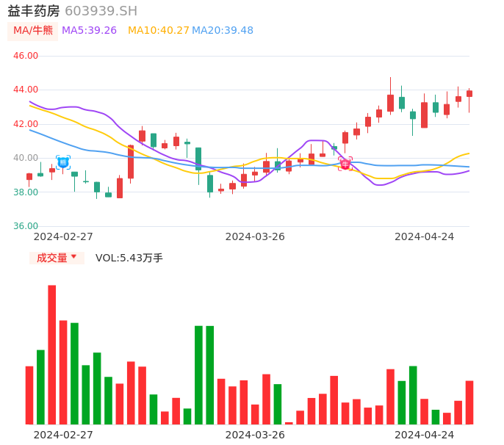504x445 pixels.
Task: Click the MA20:39.48 label
Action: pos(223,31)
